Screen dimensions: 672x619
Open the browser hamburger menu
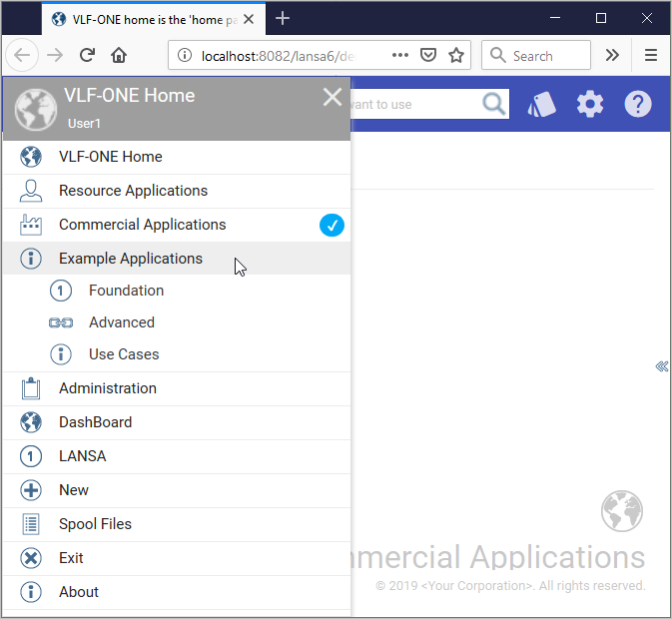click(x=651, y=55)
